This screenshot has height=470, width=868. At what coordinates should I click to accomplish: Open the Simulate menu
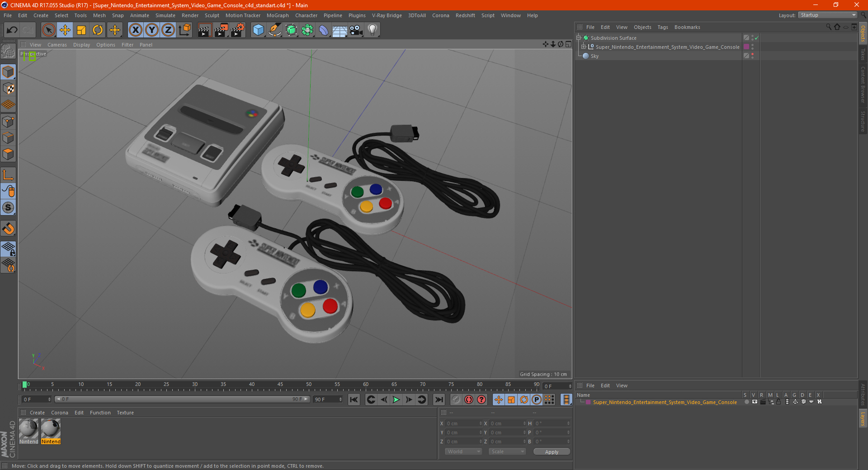tap(165, 15)
